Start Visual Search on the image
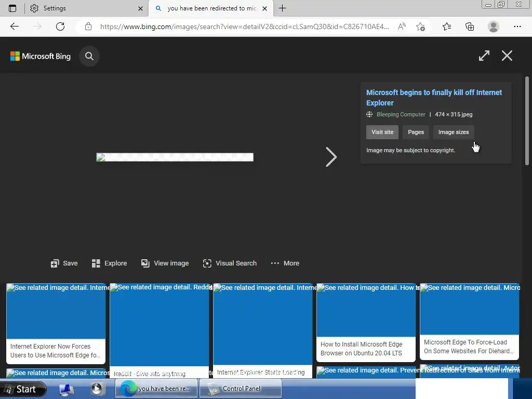This screenshot has width=532, height=399. click(x=230, y=263)
